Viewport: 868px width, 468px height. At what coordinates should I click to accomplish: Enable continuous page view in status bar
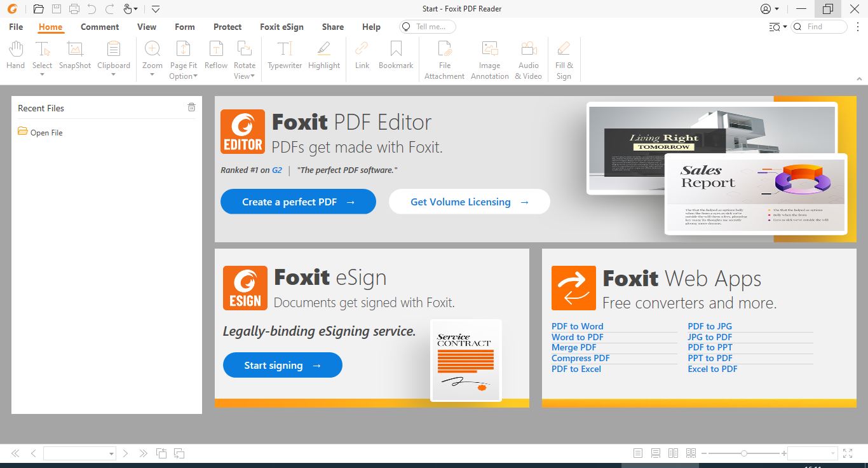[656, 453]
